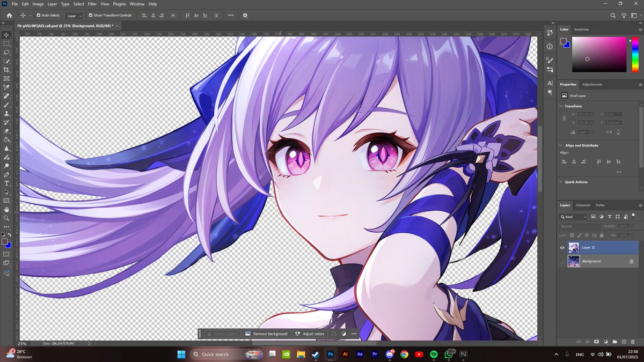Show the Background layer visibility box
Image resolution: width=644 pixels, height=362 pixels.
pyautogui.click(x=562, y=261)
